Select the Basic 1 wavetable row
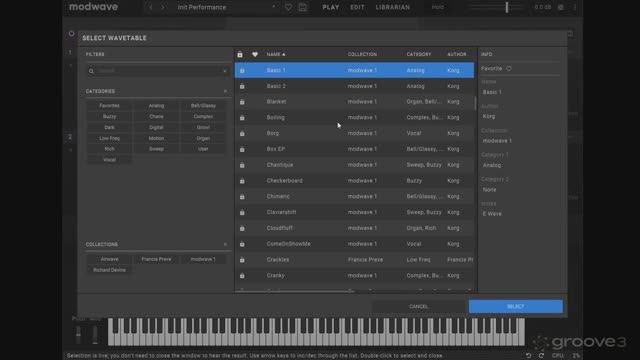The height and width of the screenshot is (360, 640). [354, 70]
